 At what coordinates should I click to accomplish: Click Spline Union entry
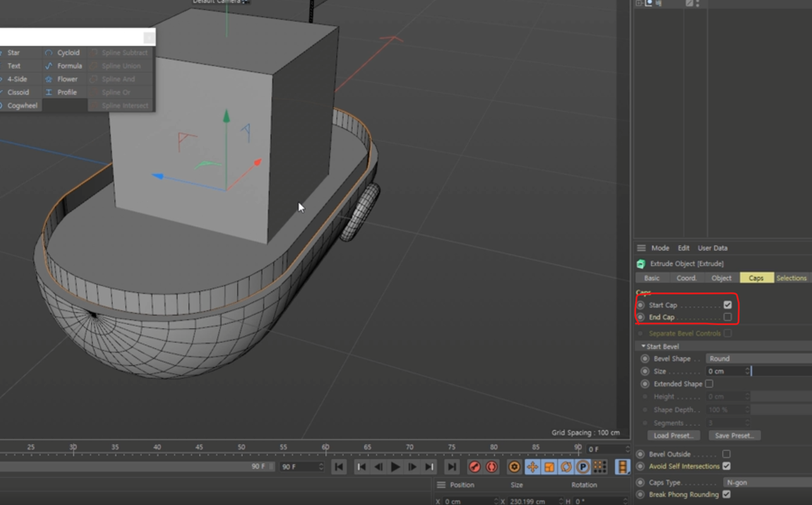121,66
